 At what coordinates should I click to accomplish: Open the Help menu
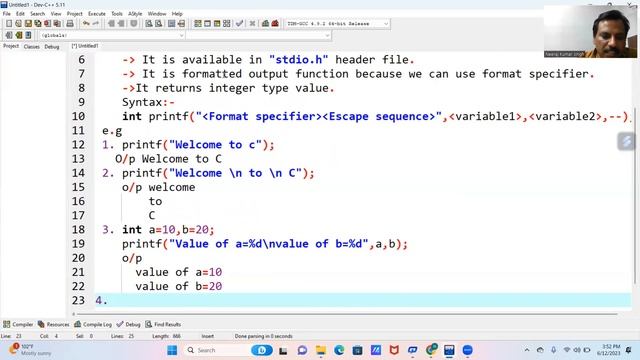177,13
